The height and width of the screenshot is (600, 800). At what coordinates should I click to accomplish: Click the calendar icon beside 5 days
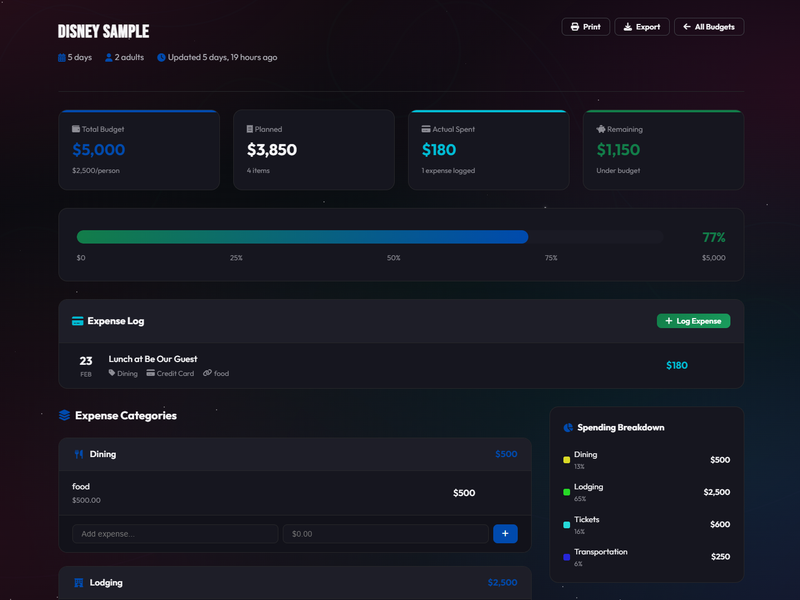62,57
